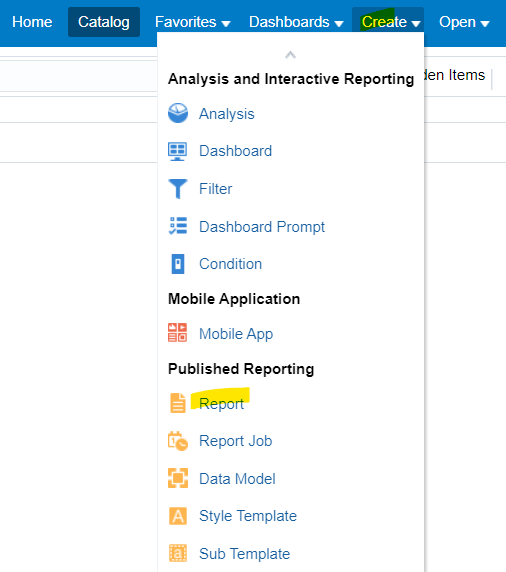Expand the Favorites dropdown menu
The width and height of the screenshot is (506, 572).
pos(193,22)
